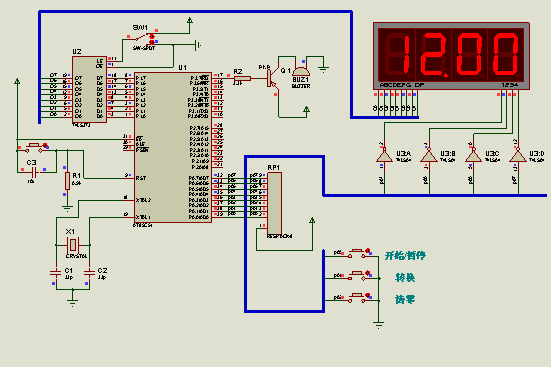
Task: Select capacitor C1
Action: (x=56, y=273)
